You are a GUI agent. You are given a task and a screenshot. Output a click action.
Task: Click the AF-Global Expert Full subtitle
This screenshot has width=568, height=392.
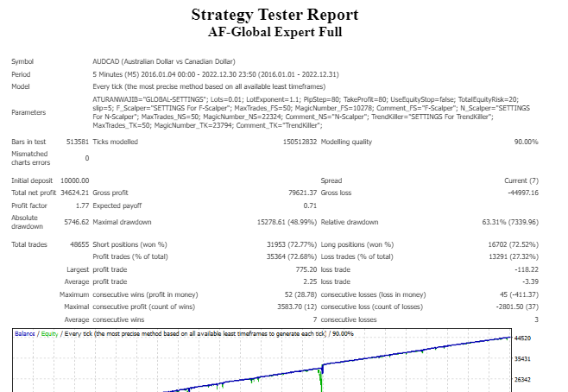click(275, 32)
